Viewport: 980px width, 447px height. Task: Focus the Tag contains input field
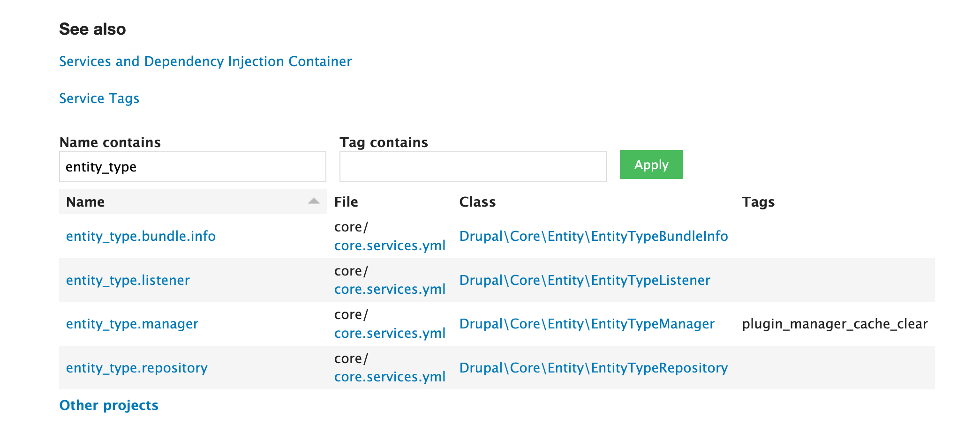tap(473, 167)
